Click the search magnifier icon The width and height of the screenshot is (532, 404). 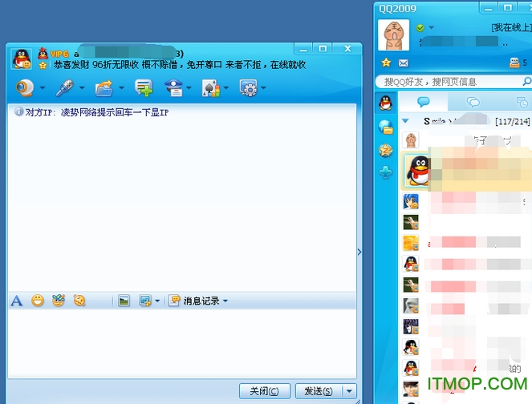527,81
